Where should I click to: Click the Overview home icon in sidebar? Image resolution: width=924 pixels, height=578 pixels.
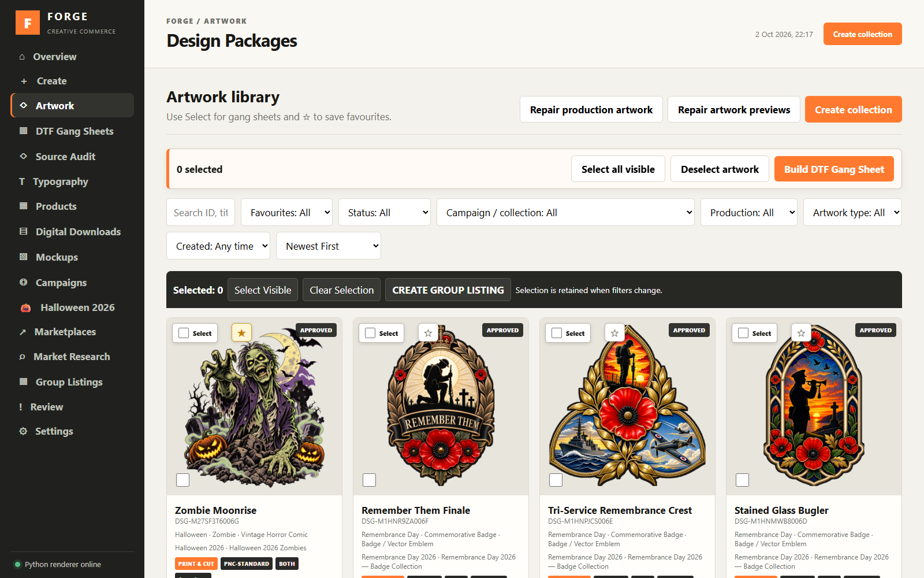(22, 57)
